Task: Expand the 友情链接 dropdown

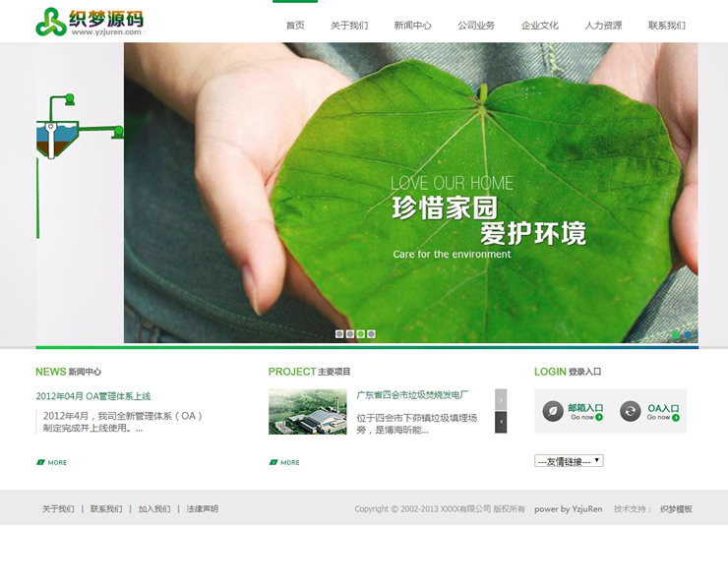Action: 569,461
